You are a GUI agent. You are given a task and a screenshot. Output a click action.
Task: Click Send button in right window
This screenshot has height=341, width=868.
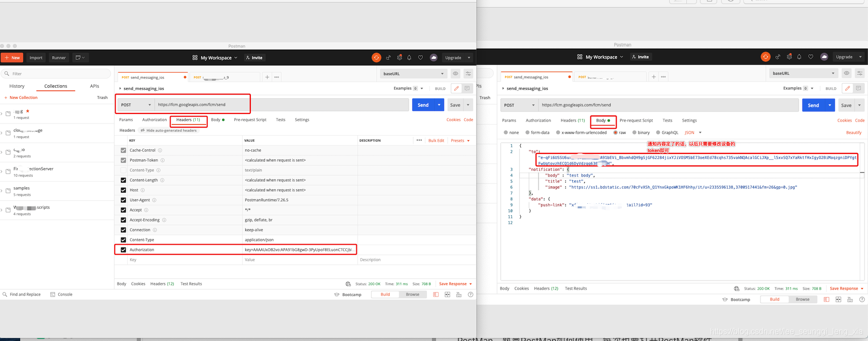[813, 105]
